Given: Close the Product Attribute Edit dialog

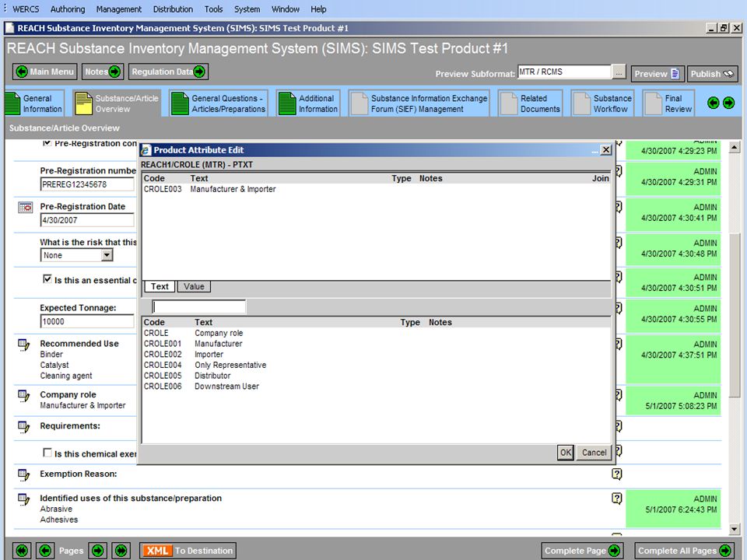Looking at the screenshot, I should (x=606, y=150).
